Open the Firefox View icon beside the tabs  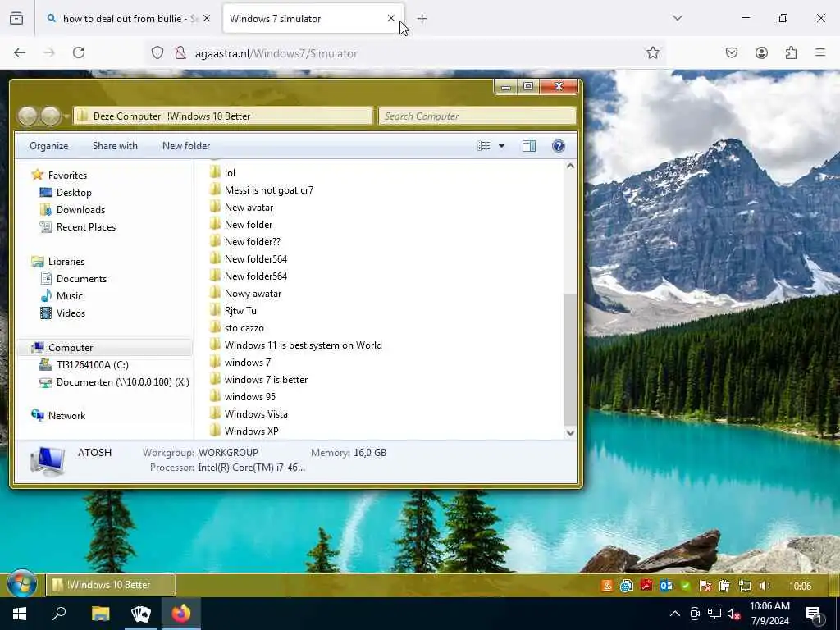(x=16, y=18)
